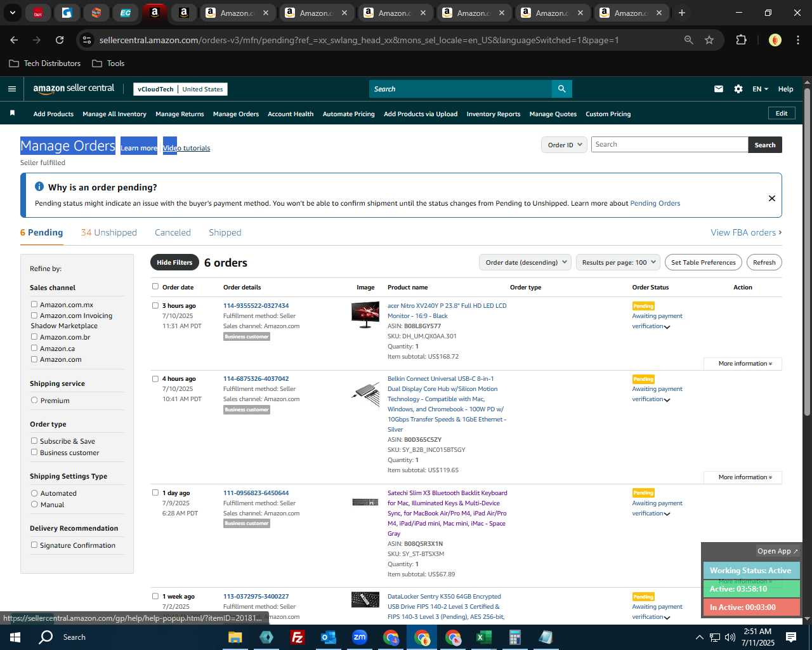Click the Refresh orders button
812x650 pixels.
pos(764,262)
